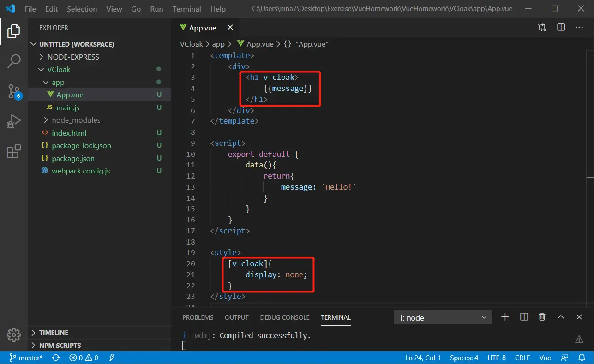Image resolution: width=594 pixels, height=364 pixels.
Task: Open the Extensions view
Action: click(14, 151)
